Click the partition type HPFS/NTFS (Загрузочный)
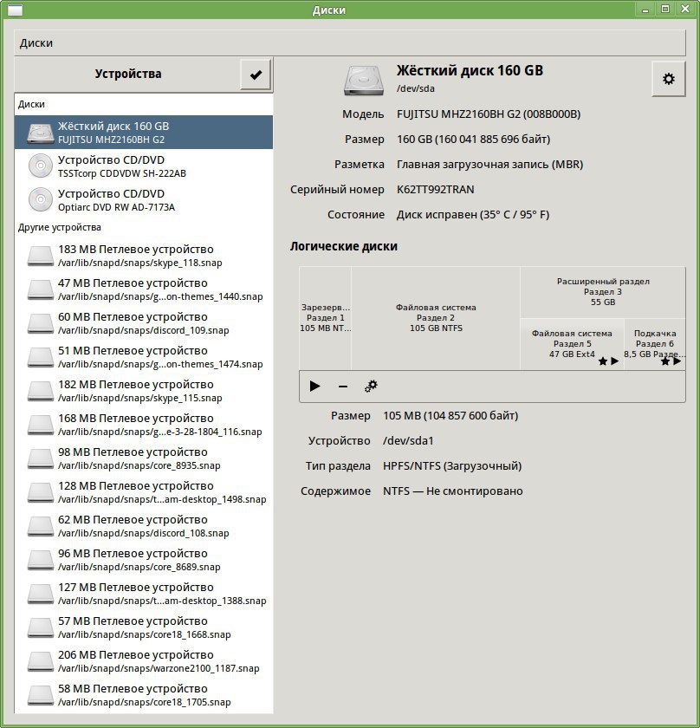This screenshot has height=728, width=700. [x=452, y=465]
